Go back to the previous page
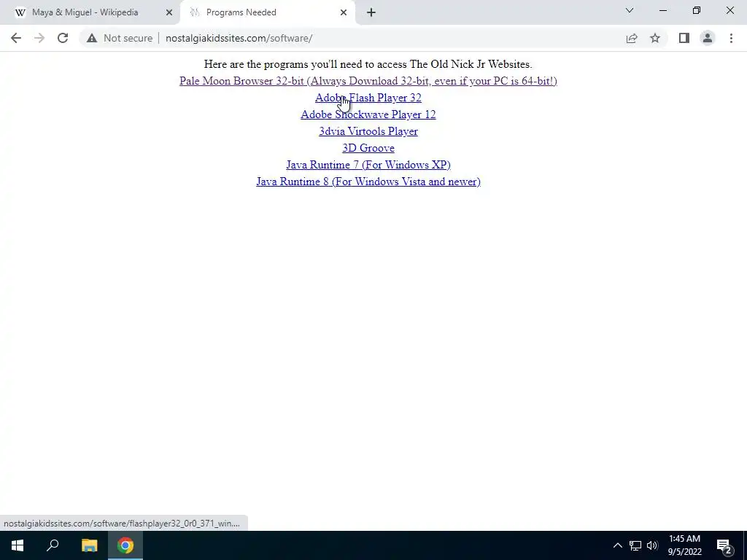The height and width of the screenshot is (560, 747). click(x=16, y=38)
